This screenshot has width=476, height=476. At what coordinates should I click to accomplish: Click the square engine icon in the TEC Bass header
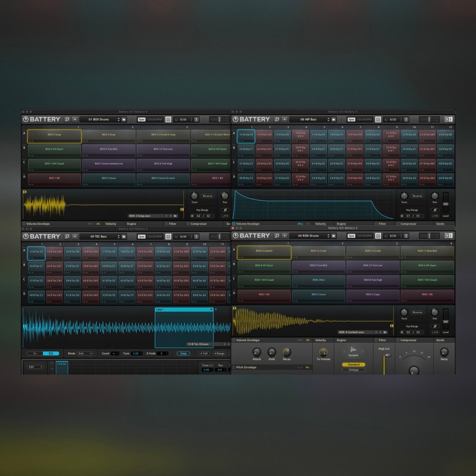tap(168, 237)
